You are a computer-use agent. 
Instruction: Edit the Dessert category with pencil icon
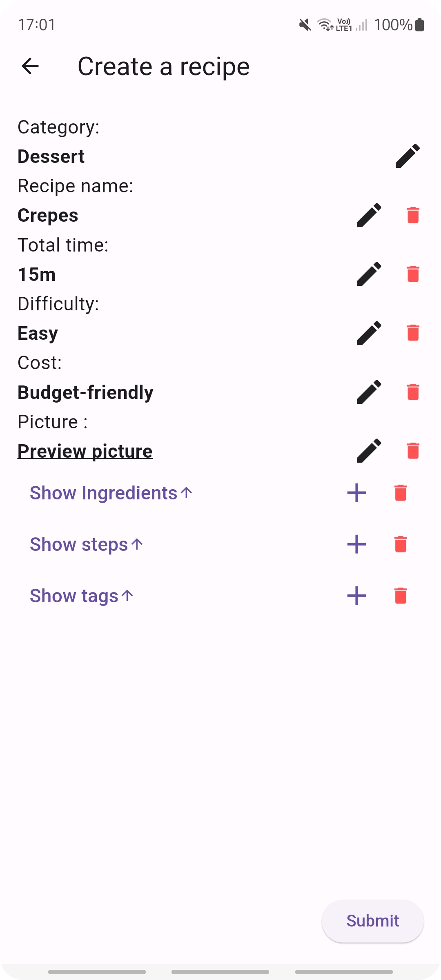coord(408,156)
